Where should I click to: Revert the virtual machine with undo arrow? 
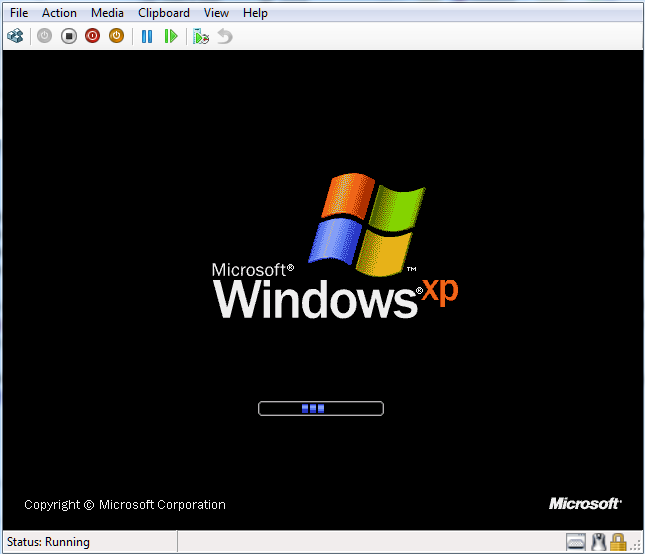click(225, 36)
